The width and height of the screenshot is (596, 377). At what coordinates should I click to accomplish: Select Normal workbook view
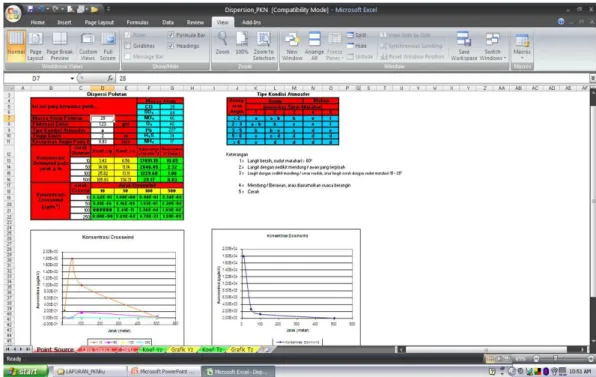coord(16,46)
